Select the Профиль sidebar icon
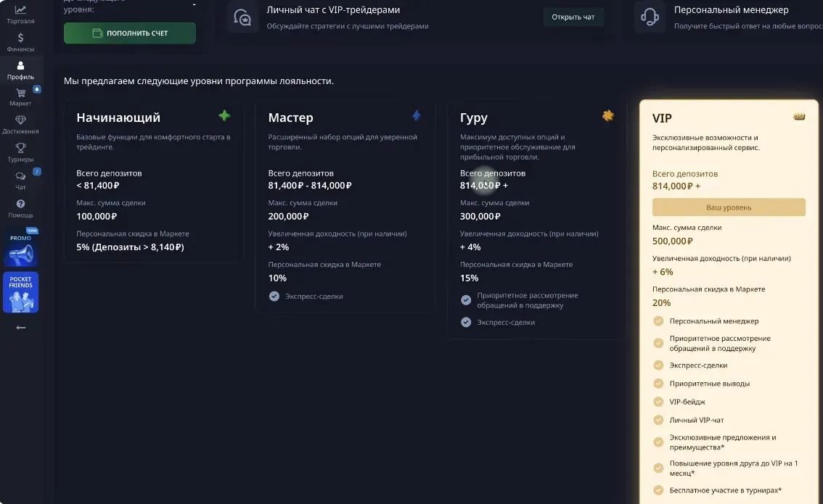823x504 pixels. tap(21, 70)
